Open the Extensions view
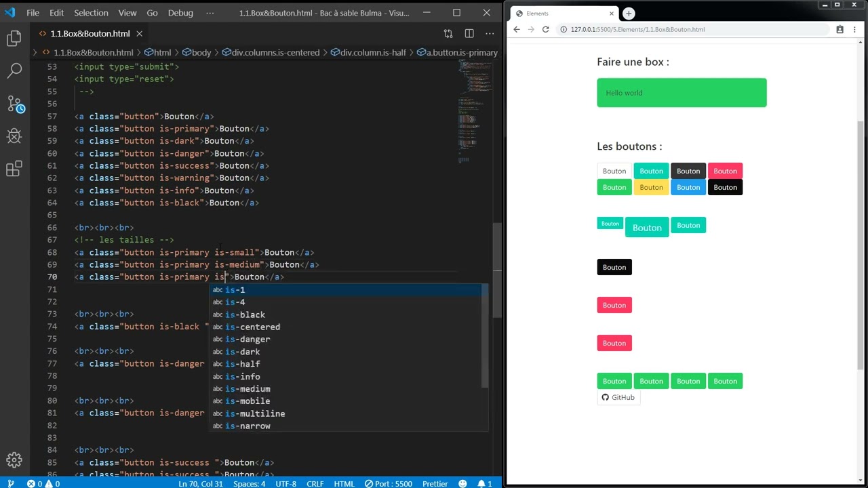868x488 pixels. click(14, 169)
